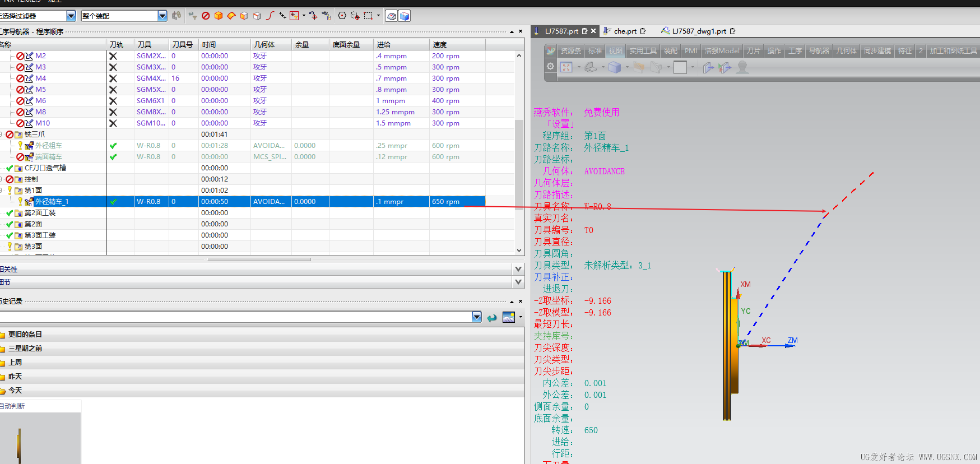Click the part preview thumbnail
This screenshot has height=464, width=980.
tap(40, 438)
